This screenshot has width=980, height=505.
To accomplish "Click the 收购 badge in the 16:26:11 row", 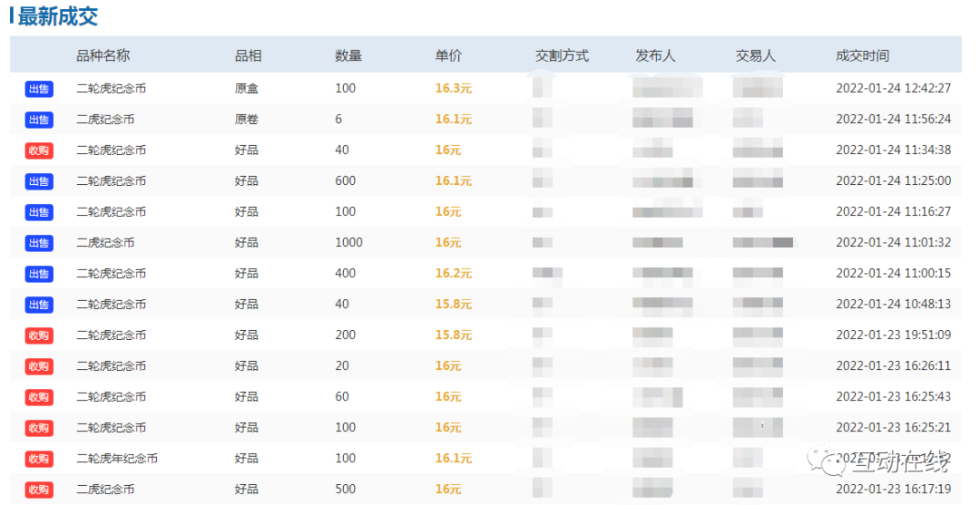I will pos(39,366).
